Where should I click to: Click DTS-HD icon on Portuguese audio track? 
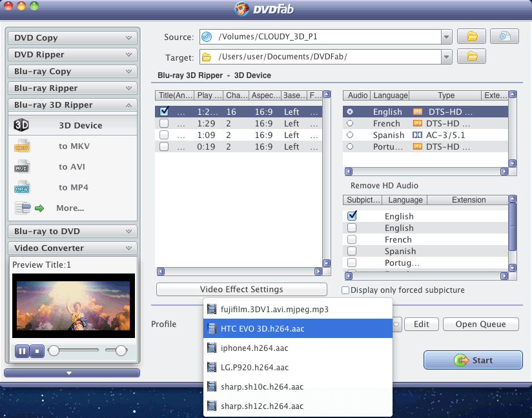click(x=417, y=146)
